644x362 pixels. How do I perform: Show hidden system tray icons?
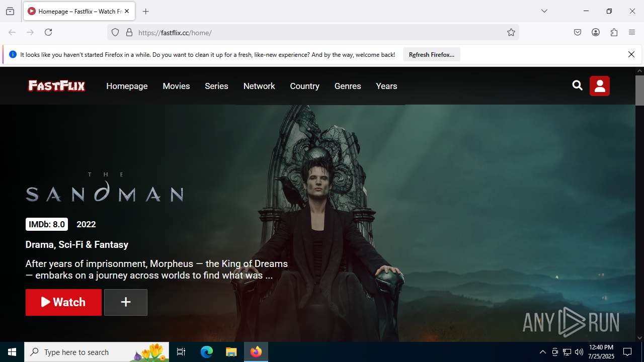pyautogui.click(x=542, y=352)
